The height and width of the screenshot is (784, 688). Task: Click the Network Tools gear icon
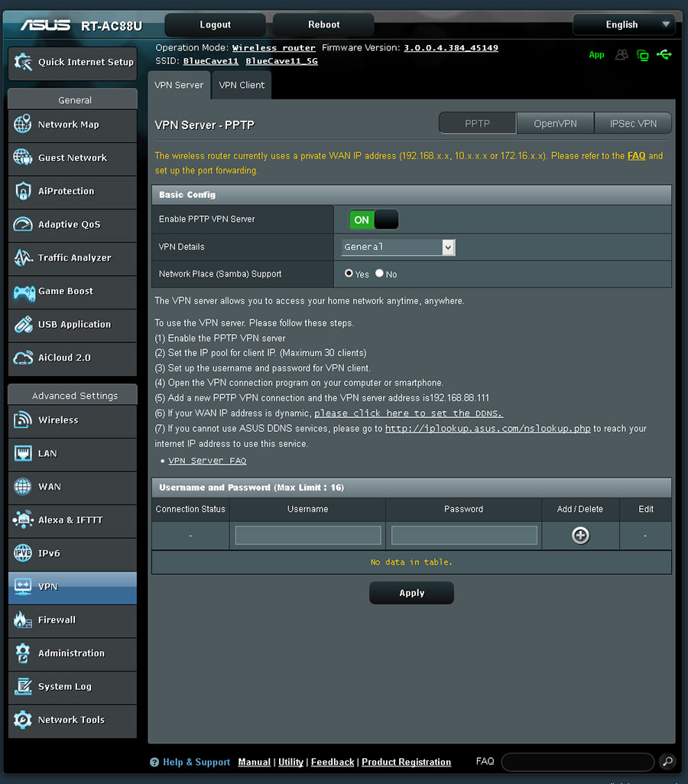22,720
